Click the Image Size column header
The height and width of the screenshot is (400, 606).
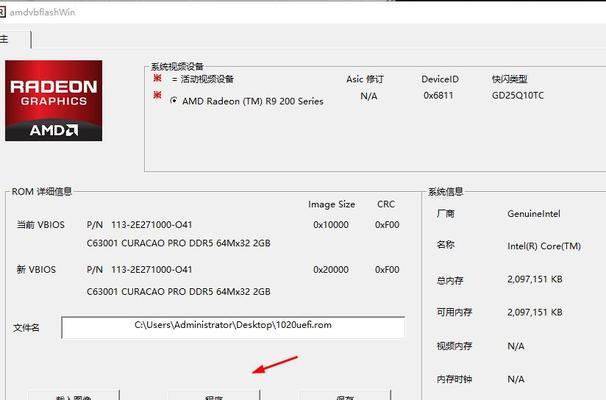click(332, 204)
